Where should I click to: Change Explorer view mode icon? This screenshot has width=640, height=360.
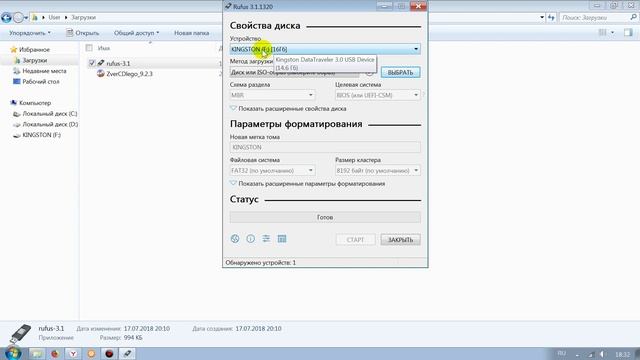[602, 33]
